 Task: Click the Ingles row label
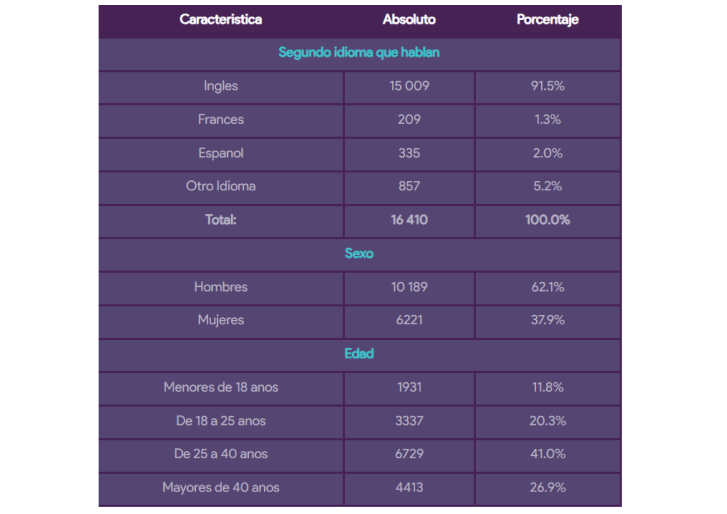(x=221, y=86)
